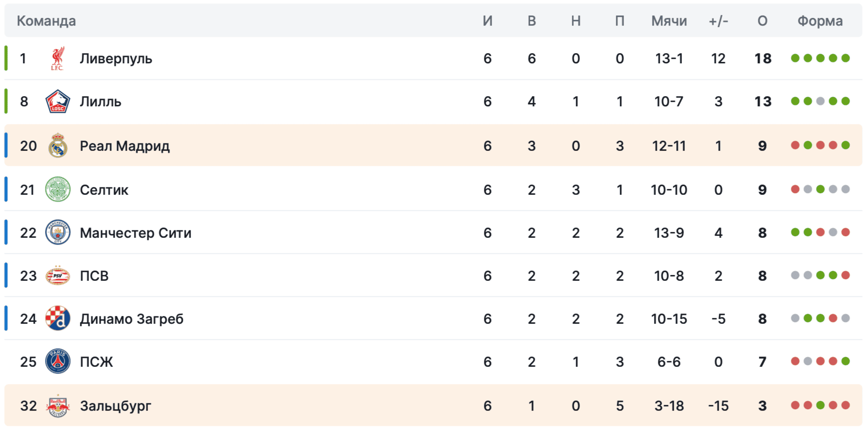Click Real Madrid's first red form dot
The width and height of the screenshot is (868, 430).
point(795,145)
